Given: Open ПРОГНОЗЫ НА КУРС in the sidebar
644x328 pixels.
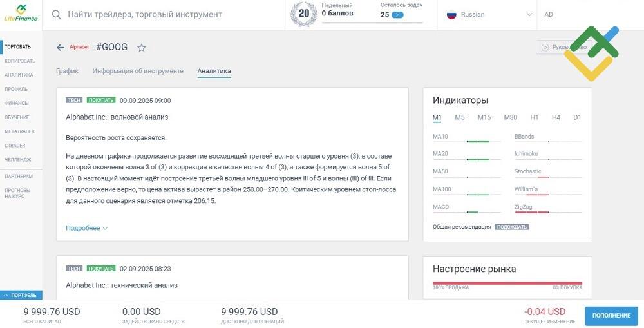Looking at the screenshot, I should pyautogui.click(x=17, y=193).
